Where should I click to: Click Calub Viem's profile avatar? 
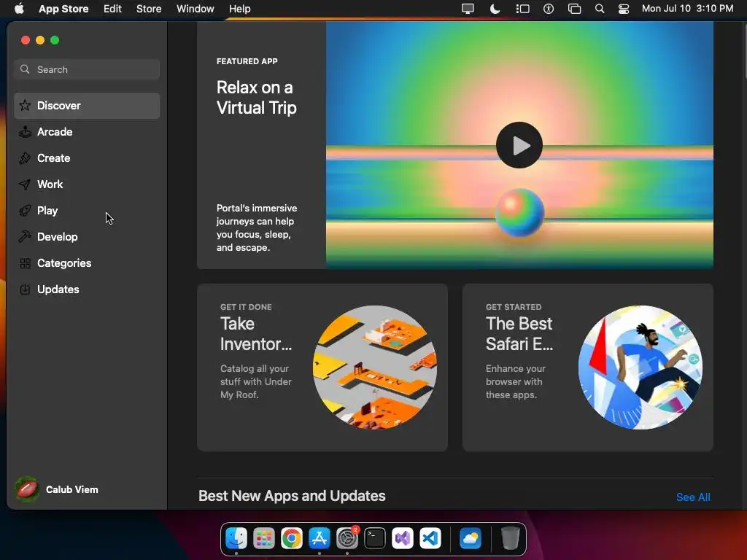[x=27, y=489]
